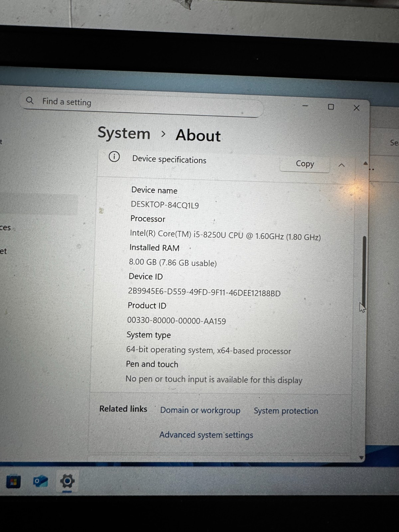Select Device ID value 2B9945E6-D559-49FD-9F11-46DEE12188BD
The width and height of the screenshot is (399, 532).
[204, 292]
